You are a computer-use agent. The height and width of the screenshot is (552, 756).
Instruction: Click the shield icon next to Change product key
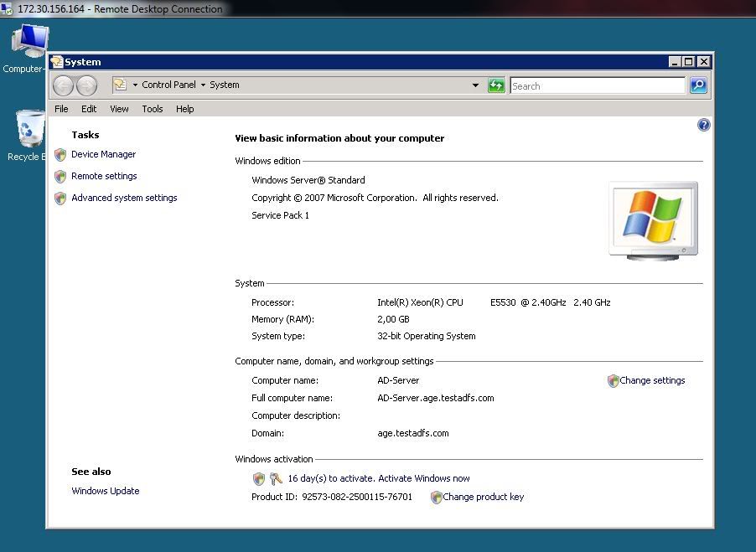tap(437, 497)
